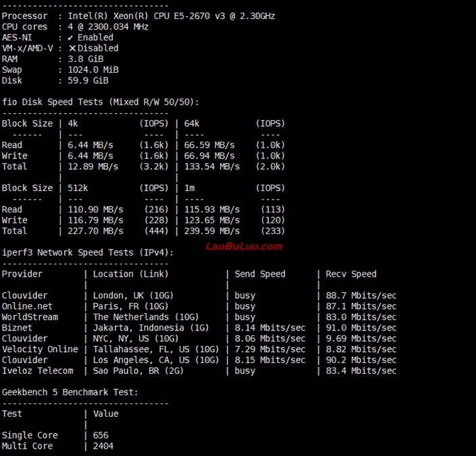Select location 'Los Angeles, CA, US (10G)'

156,360
